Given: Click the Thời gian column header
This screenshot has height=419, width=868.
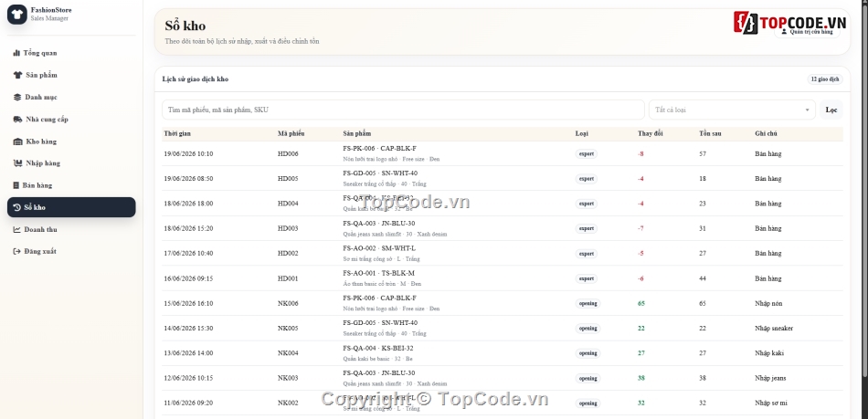Looking at the screenshot, I should [177, 134].
